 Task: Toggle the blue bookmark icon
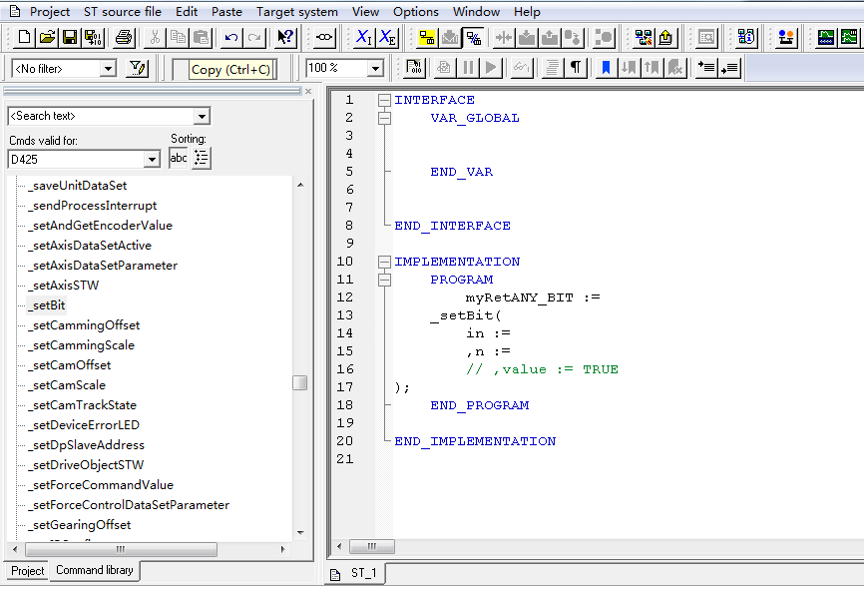click(605, 68)
